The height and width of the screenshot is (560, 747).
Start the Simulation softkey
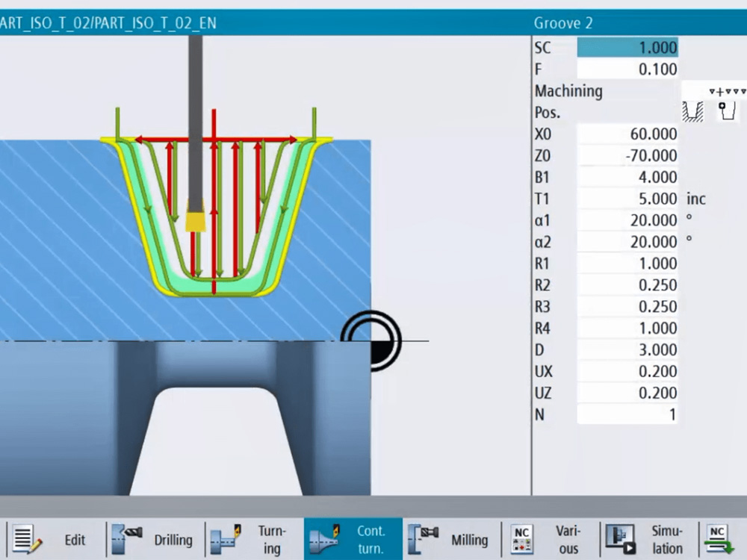(x=650, y=539)
